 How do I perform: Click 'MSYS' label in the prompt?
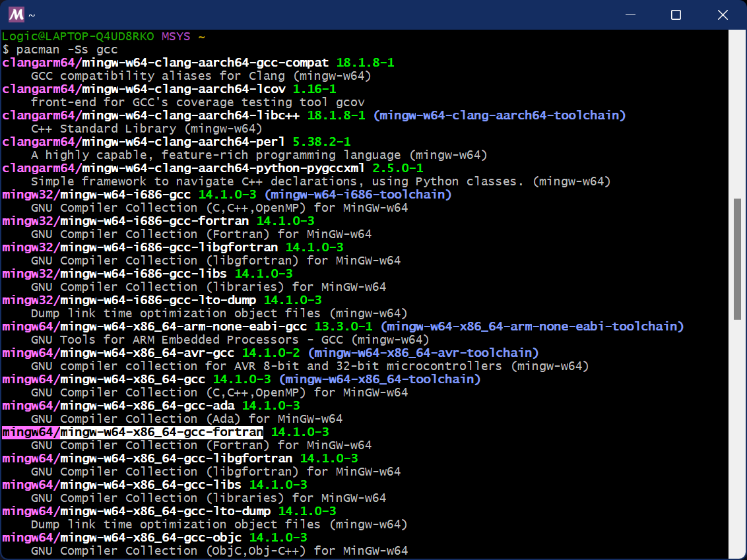[176, 36]
